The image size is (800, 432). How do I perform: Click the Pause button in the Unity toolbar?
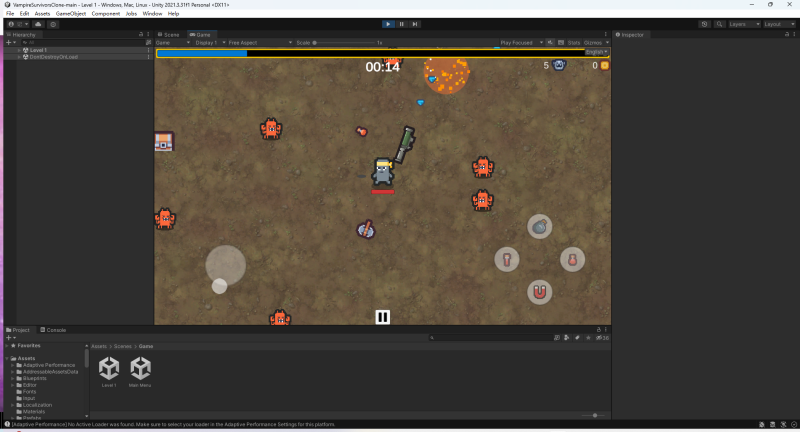click(402, 23)
